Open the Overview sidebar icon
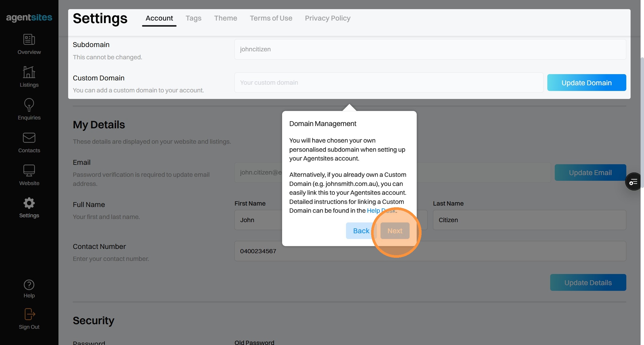Image resolution: width=644 pixels, height=345 pixels. (x=29, y=40)
